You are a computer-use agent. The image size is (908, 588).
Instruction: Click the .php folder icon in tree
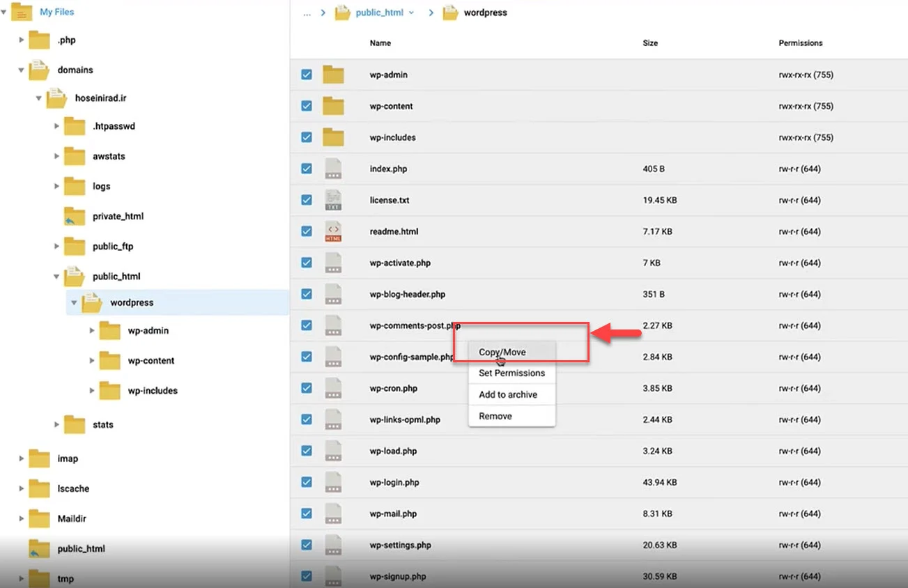click(x=39, y=40)
